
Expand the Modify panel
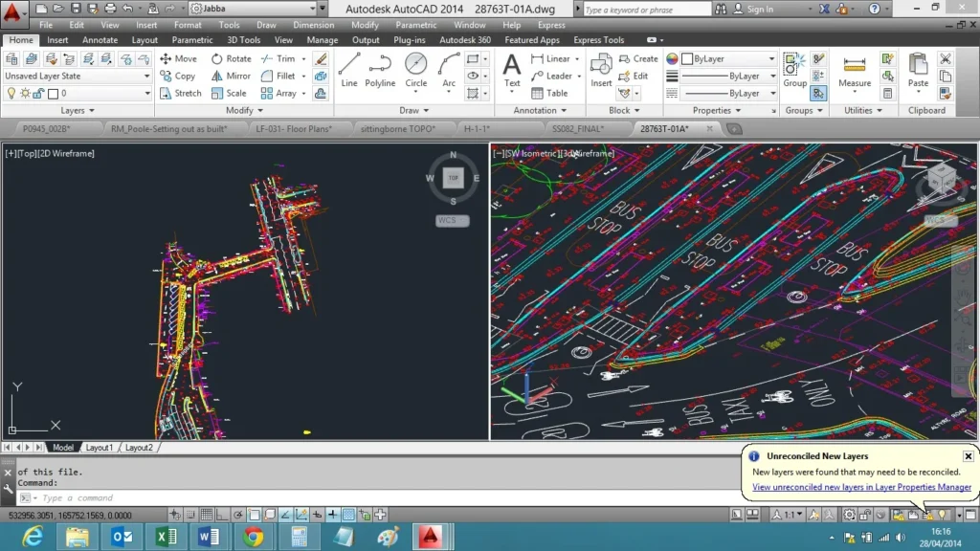243,110
